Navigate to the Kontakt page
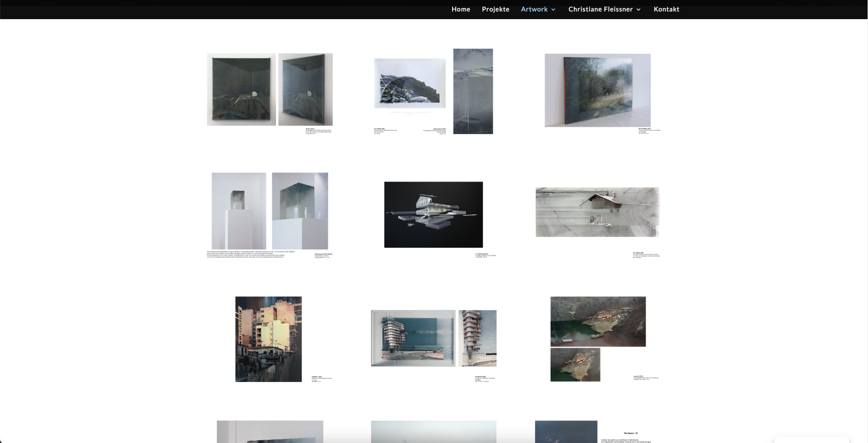 [x=666, y=9]
